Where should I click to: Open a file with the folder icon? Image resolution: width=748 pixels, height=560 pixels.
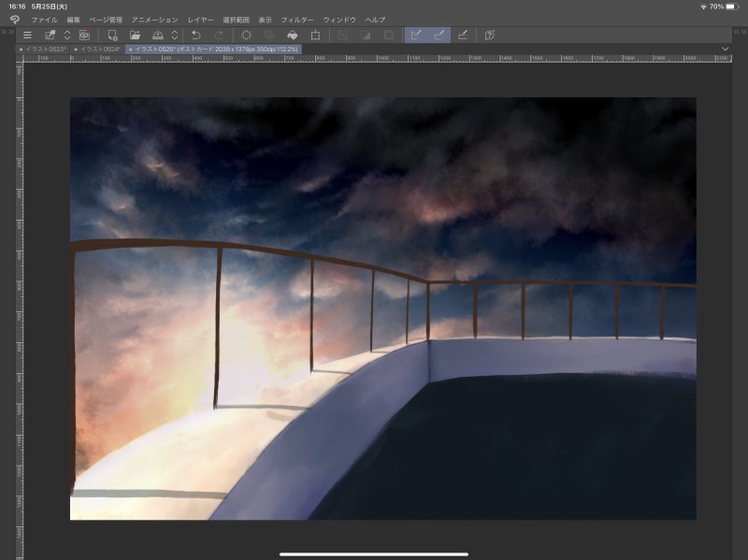(135, 36)
